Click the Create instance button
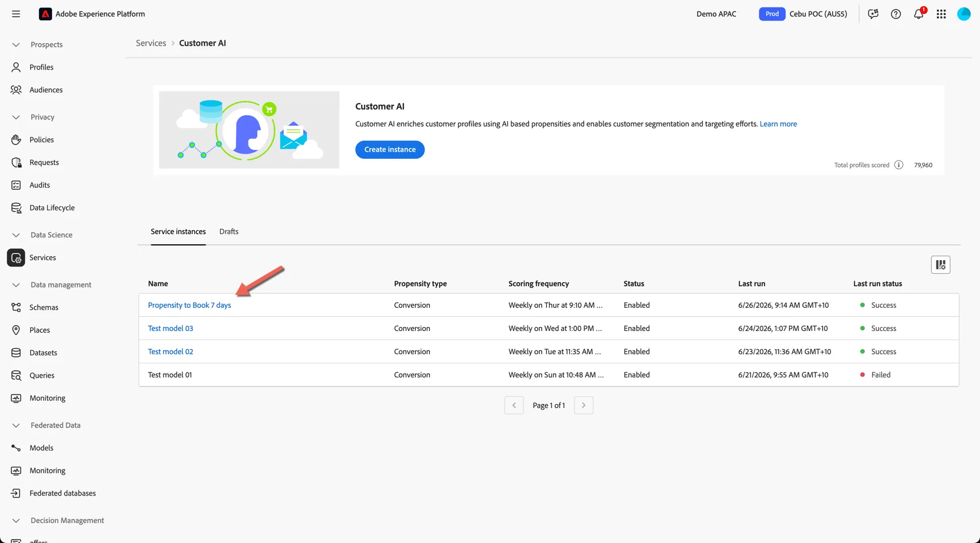 click(x=390, y=150)
